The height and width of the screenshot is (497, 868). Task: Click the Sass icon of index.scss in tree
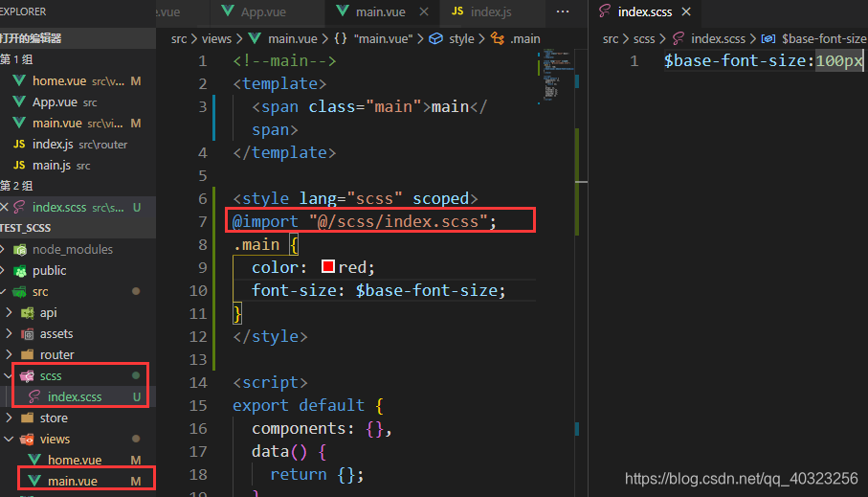click(x=34, y=396)
